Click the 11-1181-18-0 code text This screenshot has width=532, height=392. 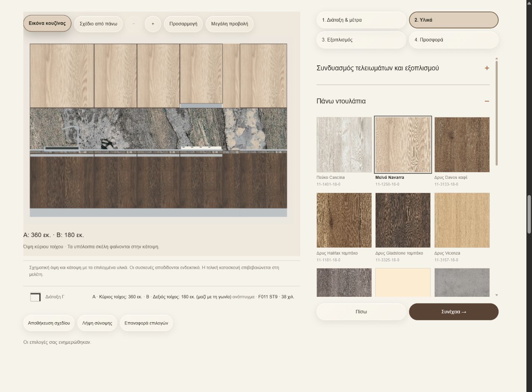tap(329, 260)
